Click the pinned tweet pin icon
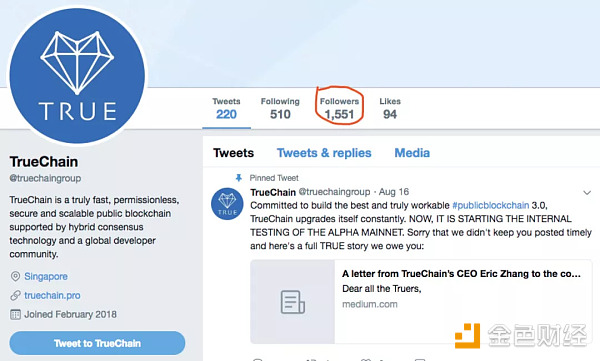The width and height of the screenshot is (600, 361). 239,178
